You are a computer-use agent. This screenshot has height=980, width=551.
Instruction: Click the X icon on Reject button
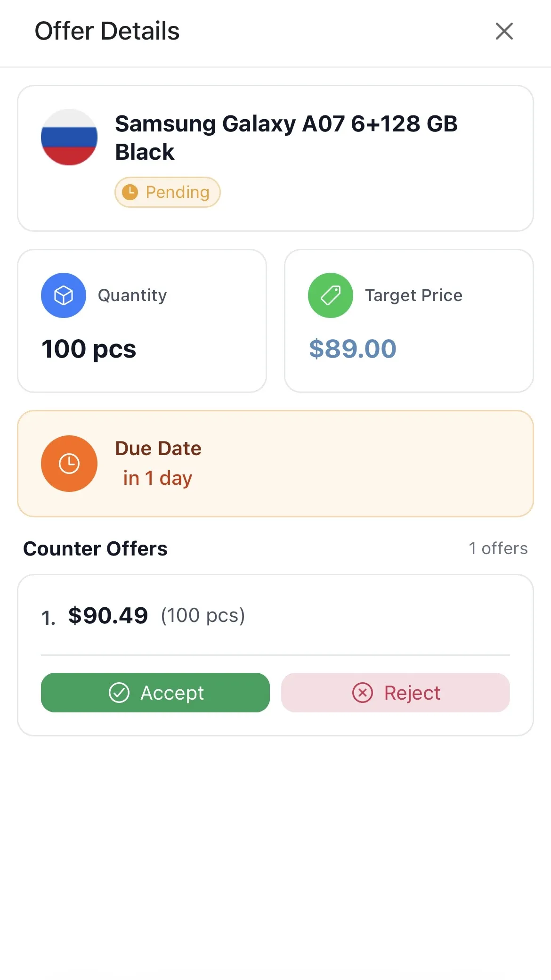point(363,693)
